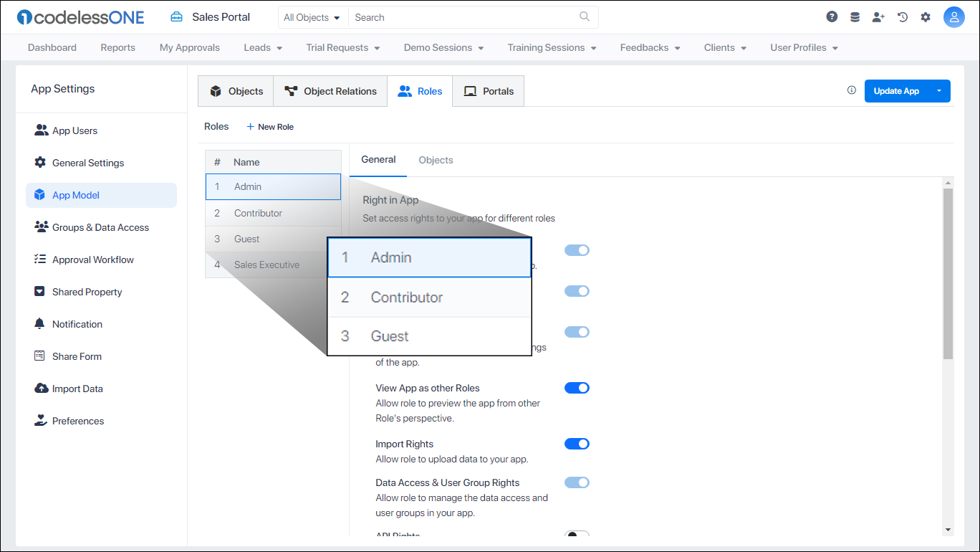Turn off the Import Rights toggle
980x552 pixels.
[x=577, y=443]
